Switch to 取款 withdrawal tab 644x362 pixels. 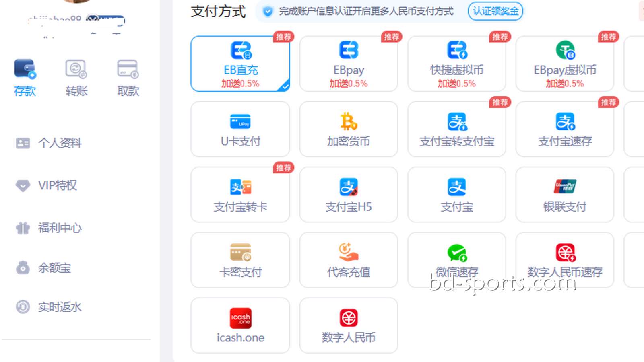tap(128, 78)
